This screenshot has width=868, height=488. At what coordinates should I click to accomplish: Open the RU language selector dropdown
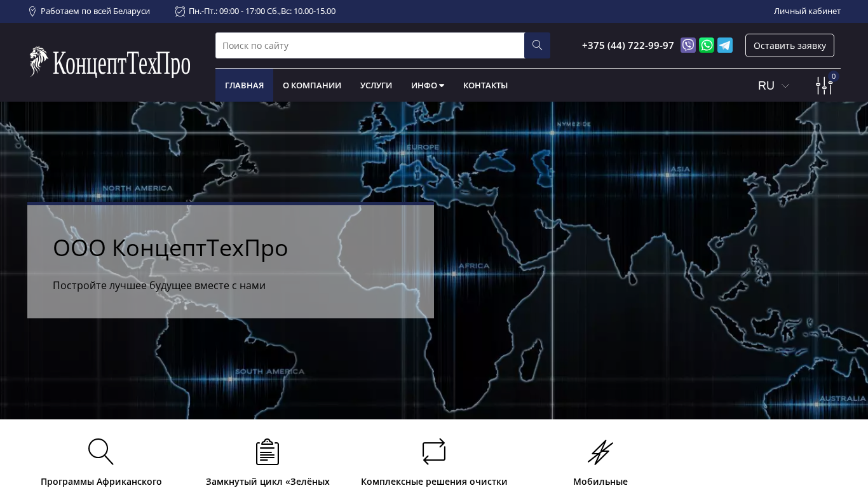click(773, 86)
